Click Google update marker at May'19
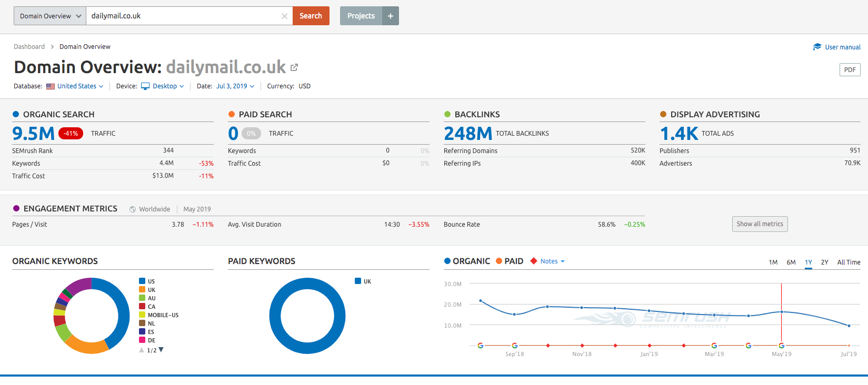 tap(782, 346)
